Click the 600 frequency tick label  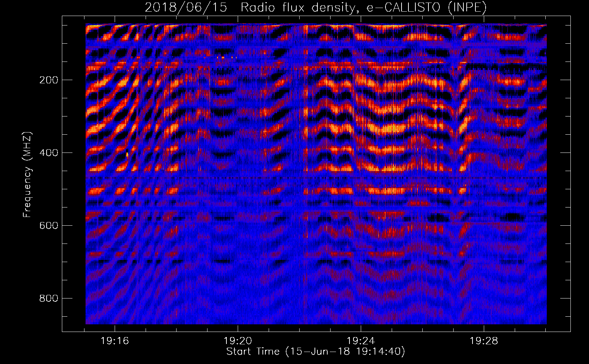click(48, 226)
